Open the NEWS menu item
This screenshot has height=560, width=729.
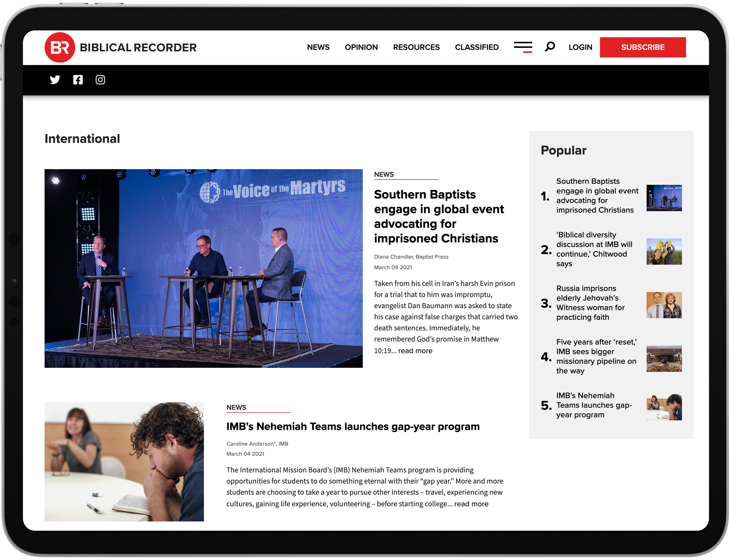click(318, 47)
